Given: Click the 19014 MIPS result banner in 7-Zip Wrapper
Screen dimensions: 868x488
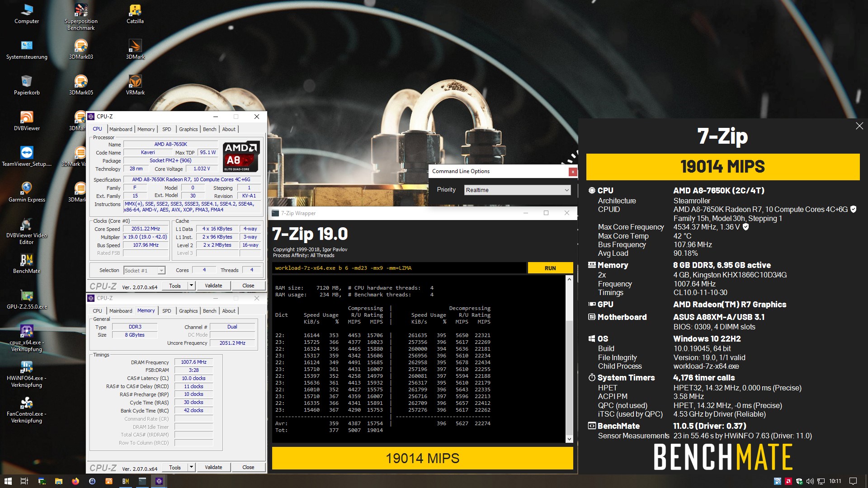Looking at the screenshot, I should [x=422, y=458].
